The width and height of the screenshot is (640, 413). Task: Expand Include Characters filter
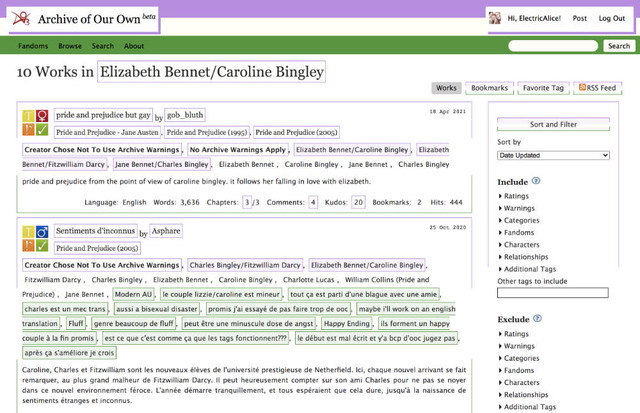pos(519,245)
